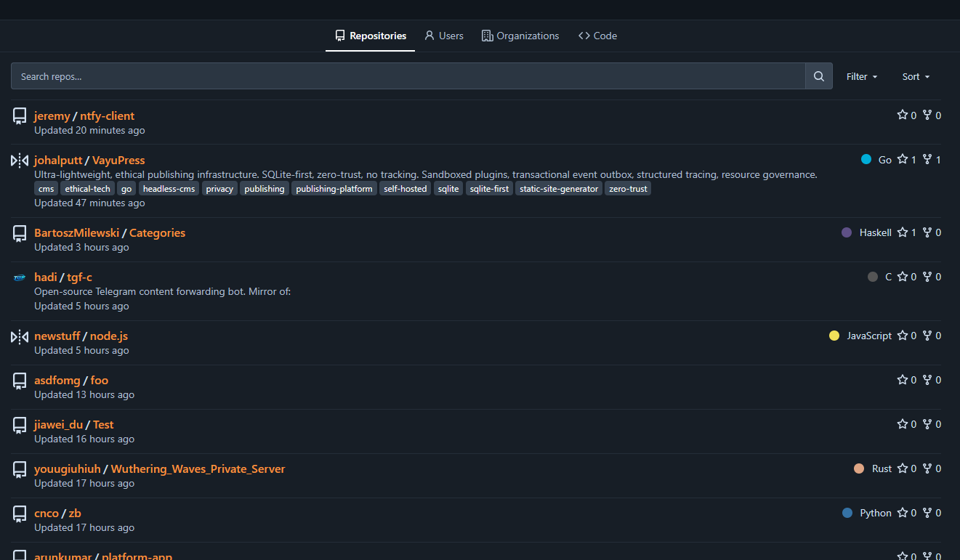Image resolution: width=960 pixels, height=560 pixels.
Task: Click the star icon on the asdfomg / foo row
Action: (903, 380)
